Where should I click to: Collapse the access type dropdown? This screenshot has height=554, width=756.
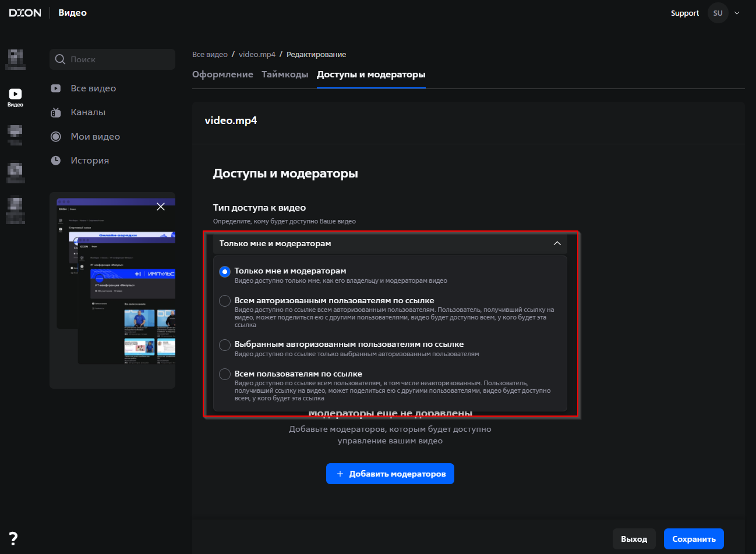pyautogui.click(x=557, y=243)
